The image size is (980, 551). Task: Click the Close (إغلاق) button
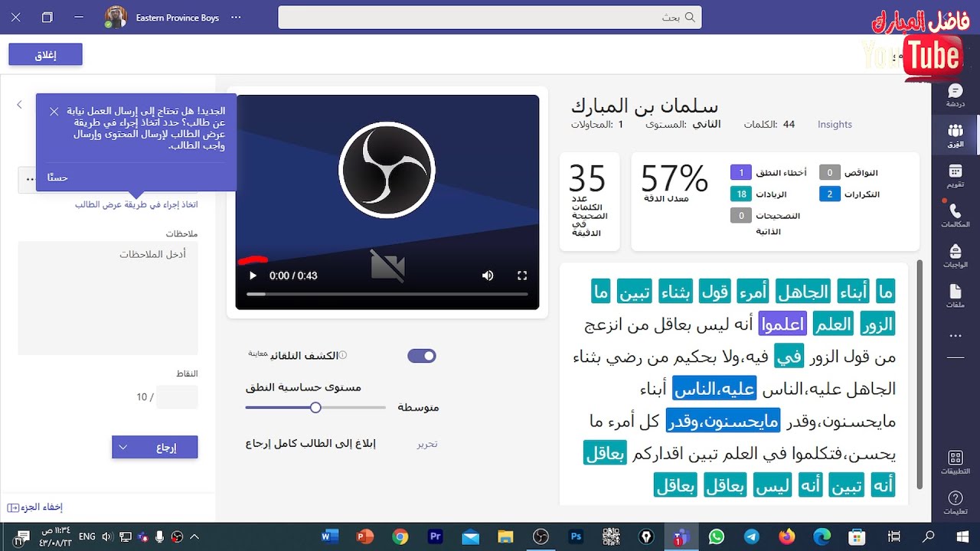[x=45, y=55]
